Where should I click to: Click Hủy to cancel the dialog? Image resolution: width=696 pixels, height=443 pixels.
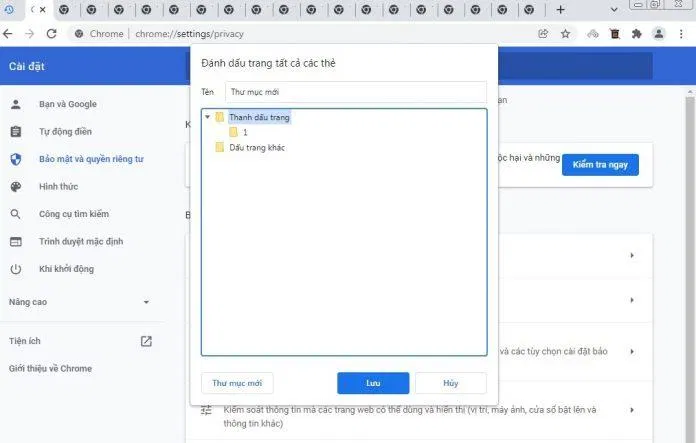pos(450,383)
